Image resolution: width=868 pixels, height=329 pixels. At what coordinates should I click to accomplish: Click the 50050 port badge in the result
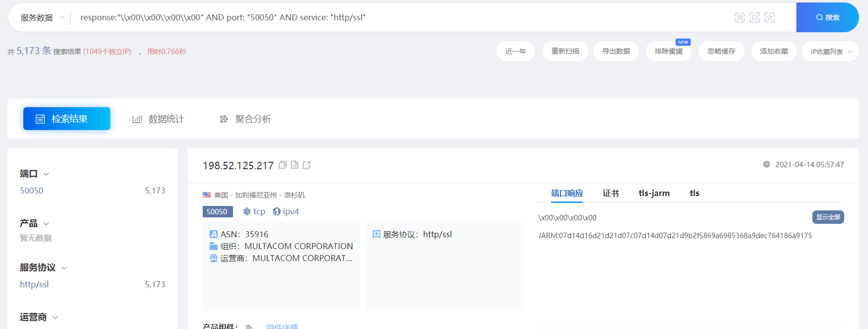point(217,212)
